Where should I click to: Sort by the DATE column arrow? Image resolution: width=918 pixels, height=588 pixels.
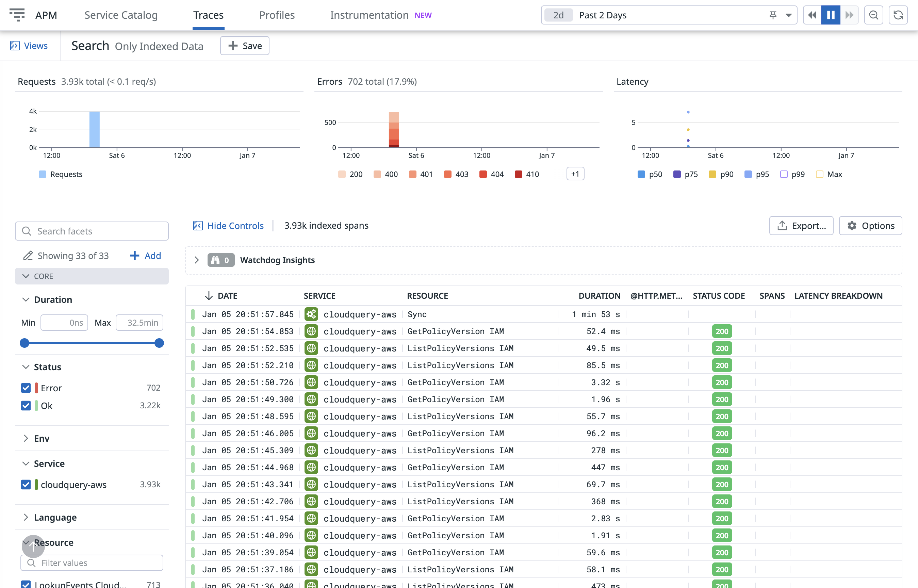tap(209, 295)
